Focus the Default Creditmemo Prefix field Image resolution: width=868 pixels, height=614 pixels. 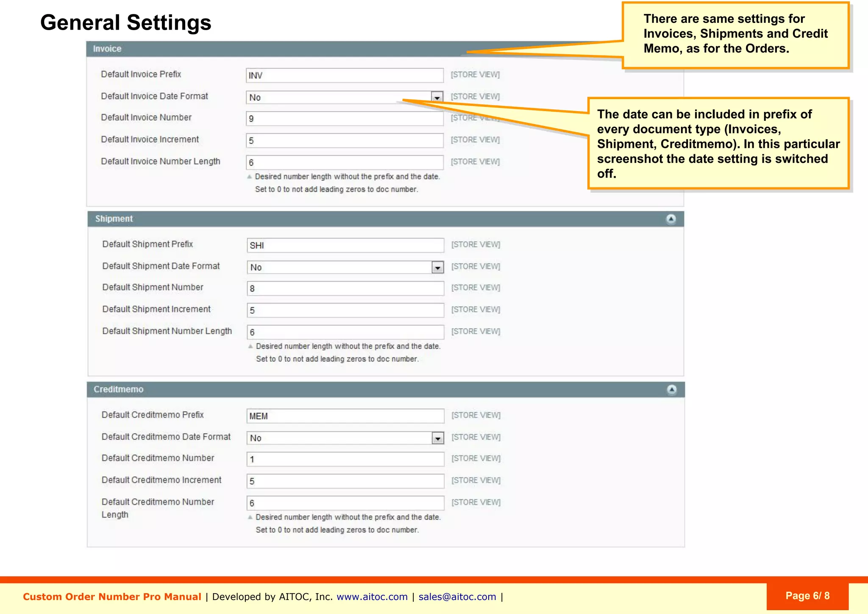click(x=345, y=416)
